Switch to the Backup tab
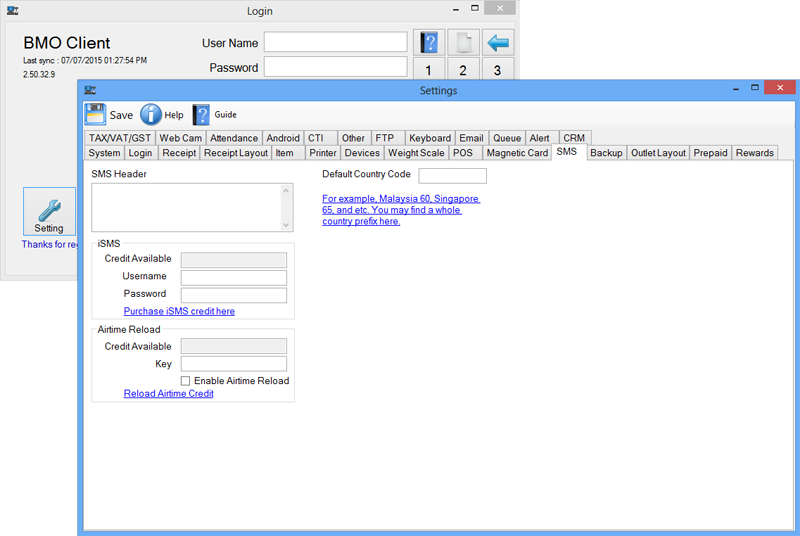 (606, 153)
